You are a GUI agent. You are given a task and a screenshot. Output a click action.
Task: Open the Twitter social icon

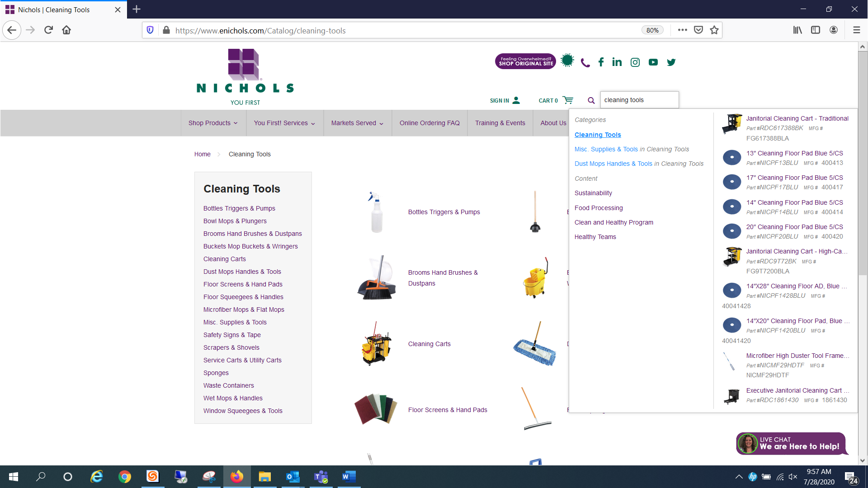pyautogui.click(x=671, y=62)
